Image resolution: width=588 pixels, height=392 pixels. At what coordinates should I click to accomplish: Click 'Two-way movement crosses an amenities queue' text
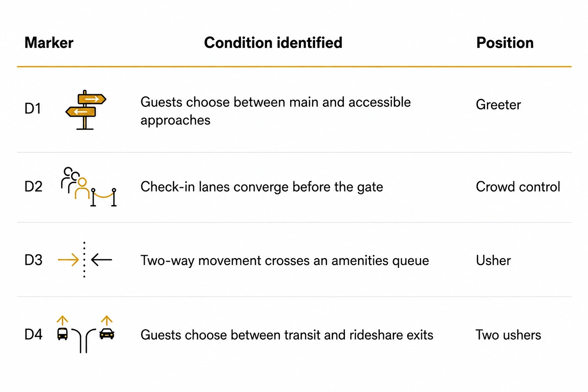285,261
